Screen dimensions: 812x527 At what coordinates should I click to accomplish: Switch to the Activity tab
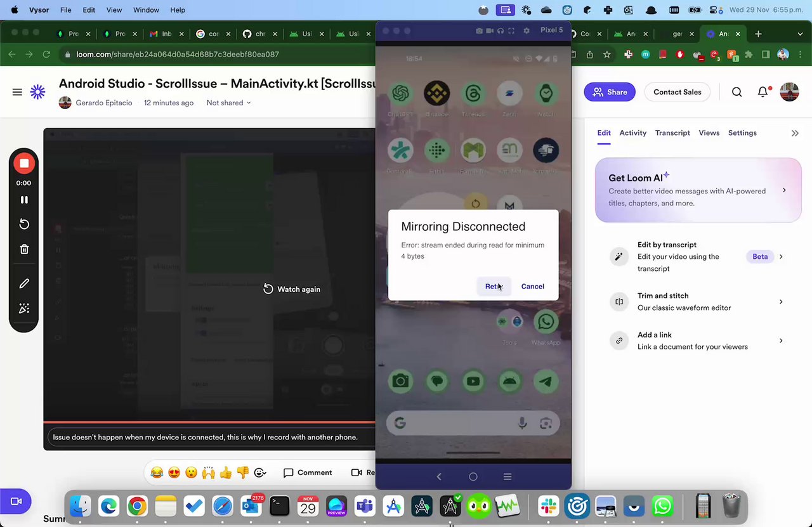pyautogui.click(x=633, y=133)
